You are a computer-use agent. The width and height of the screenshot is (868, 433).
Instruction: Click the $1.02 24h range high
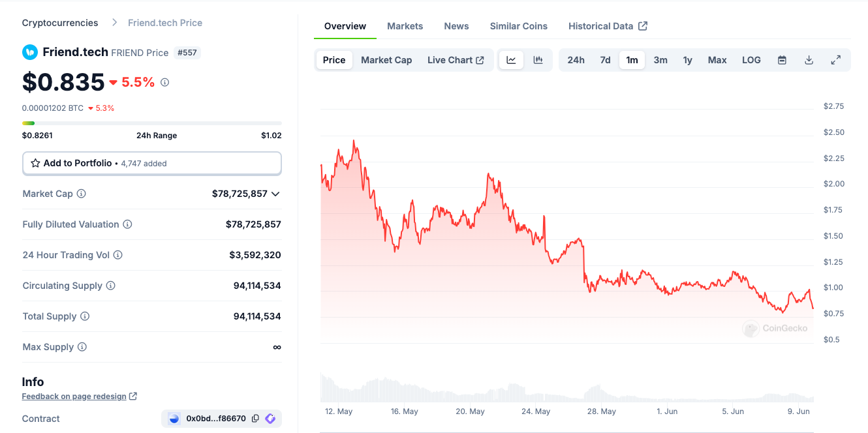tap(271, 136)
